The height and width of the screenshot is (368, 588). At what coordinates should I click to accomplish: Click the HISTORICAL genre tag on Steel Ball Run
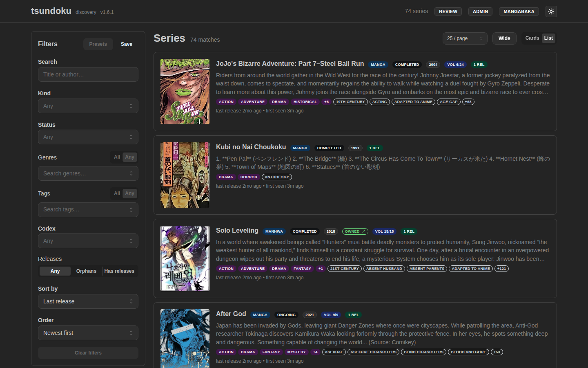point(305,102)
